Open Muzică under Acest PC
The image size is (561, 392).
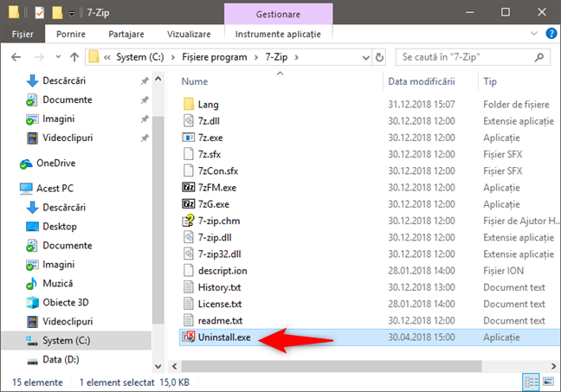[x=58, y=283]
